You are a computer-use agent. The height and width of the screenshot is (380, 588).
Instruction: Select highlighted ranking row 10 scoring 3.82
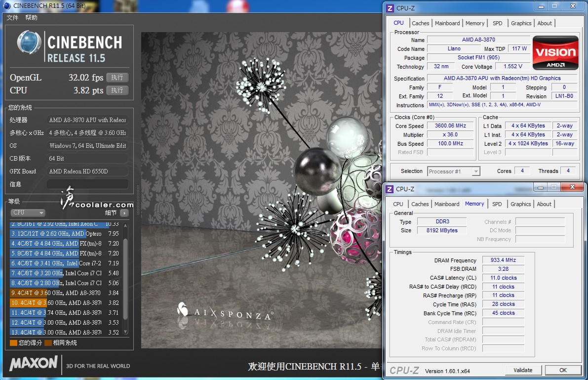point(65,302)
